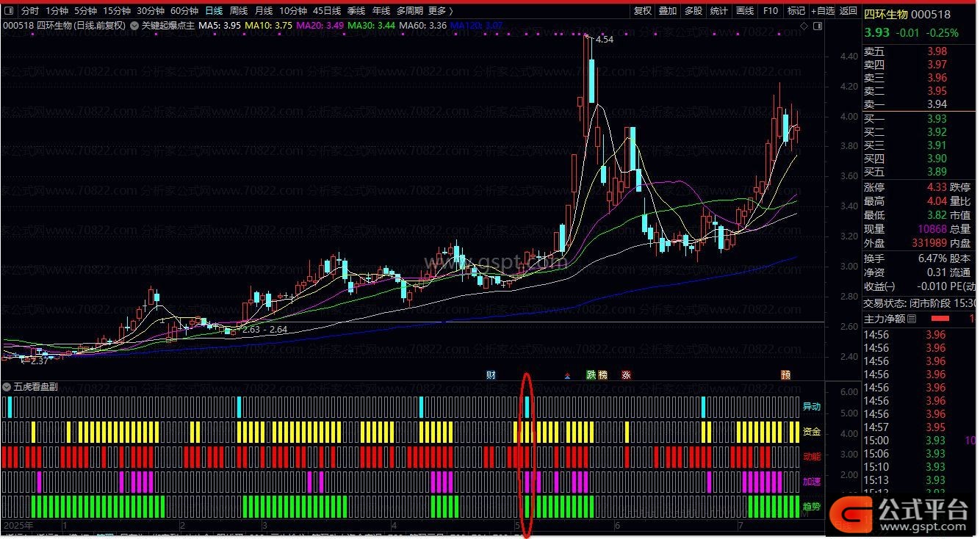Click the MA30: 3.44 moving average label

point(372,25)
